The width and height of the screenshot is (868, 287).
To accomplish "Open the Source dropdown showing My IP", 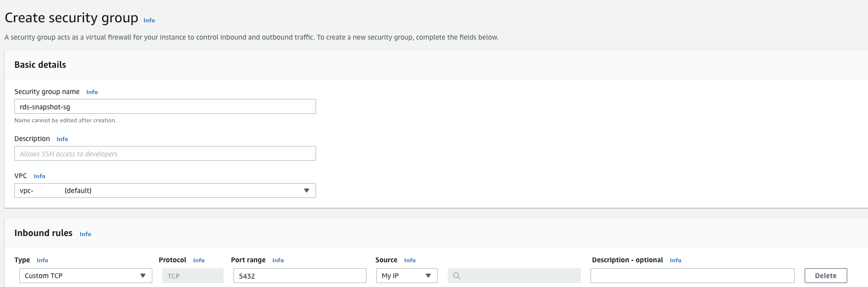I will point(407,276).
